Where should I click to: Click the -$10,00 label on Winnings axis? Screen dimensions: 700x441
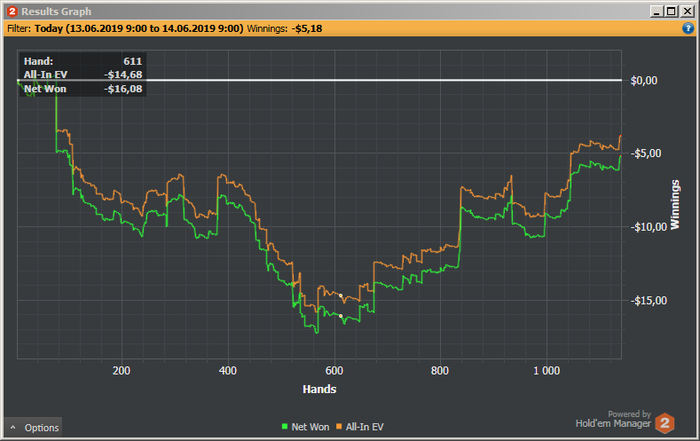pos(648,227)
